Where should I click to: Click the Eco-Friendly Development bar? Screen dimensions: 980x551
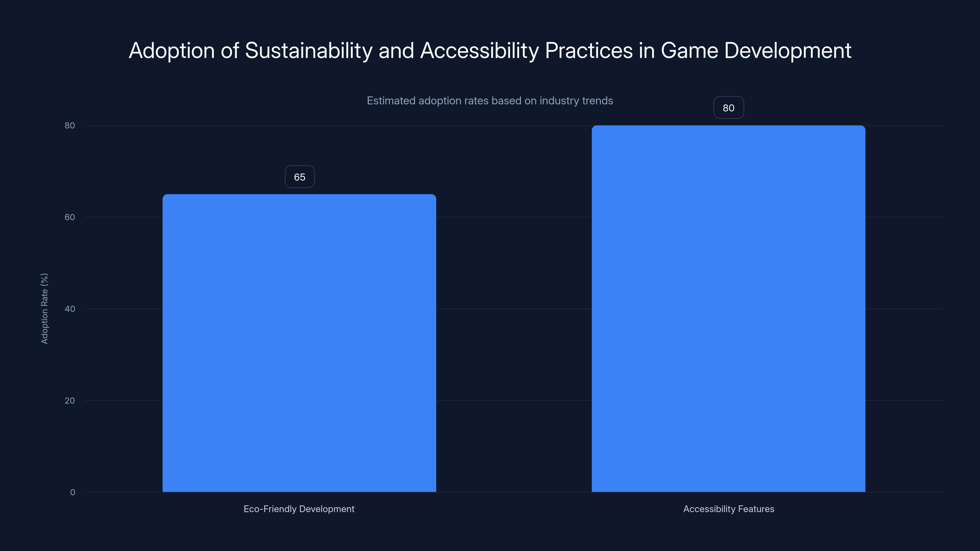pyautogui.click(x=299, y=343)
